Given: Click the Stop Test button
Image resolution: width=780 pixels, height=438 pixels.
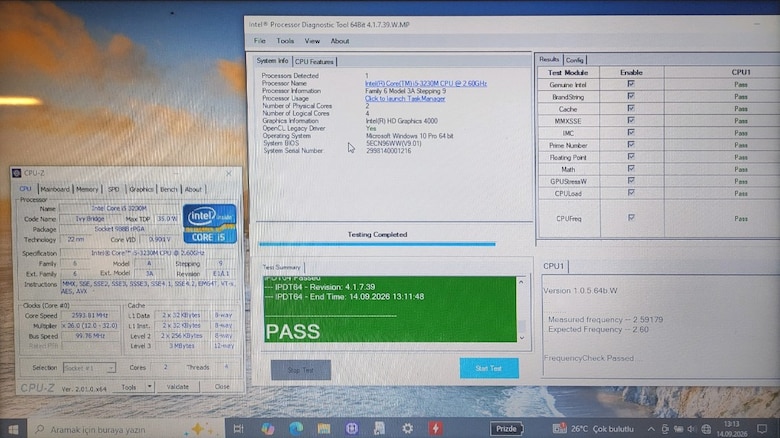Looking at the screenshot, I should [301, 370].
